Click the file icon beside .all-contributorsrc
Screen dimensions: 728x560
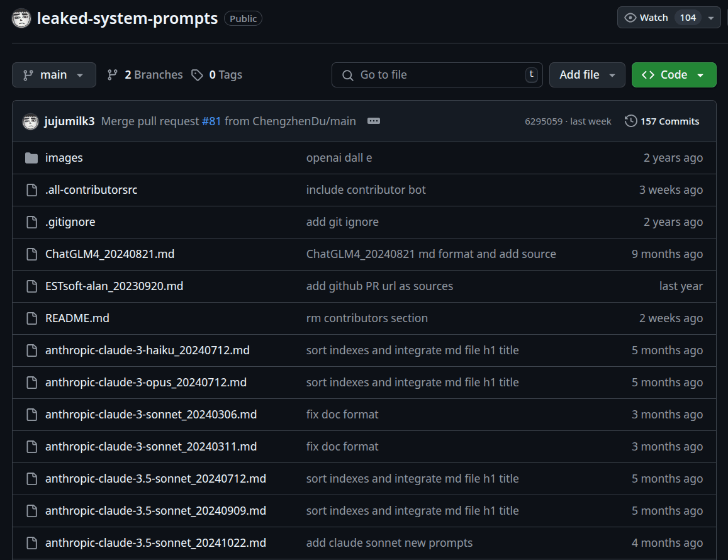31,190
